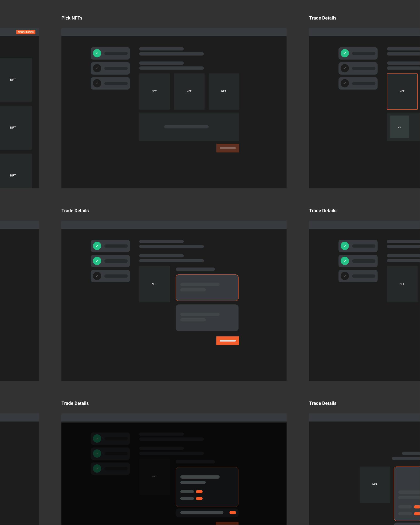The image size is (420, 525).
Task: Click second step's grey checkmark in Pick NFTs frame
Action: [x=97, y=68]
